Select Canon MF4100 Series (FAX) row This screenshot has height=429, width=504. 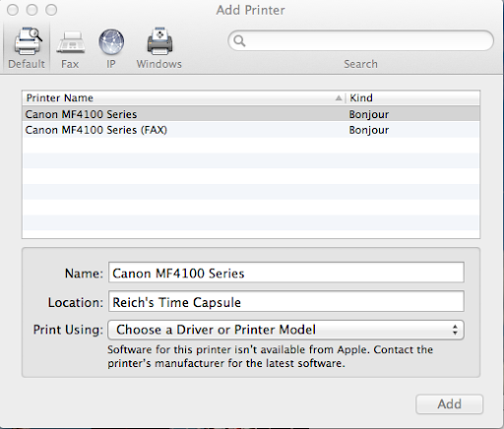[x=251, y=130]
